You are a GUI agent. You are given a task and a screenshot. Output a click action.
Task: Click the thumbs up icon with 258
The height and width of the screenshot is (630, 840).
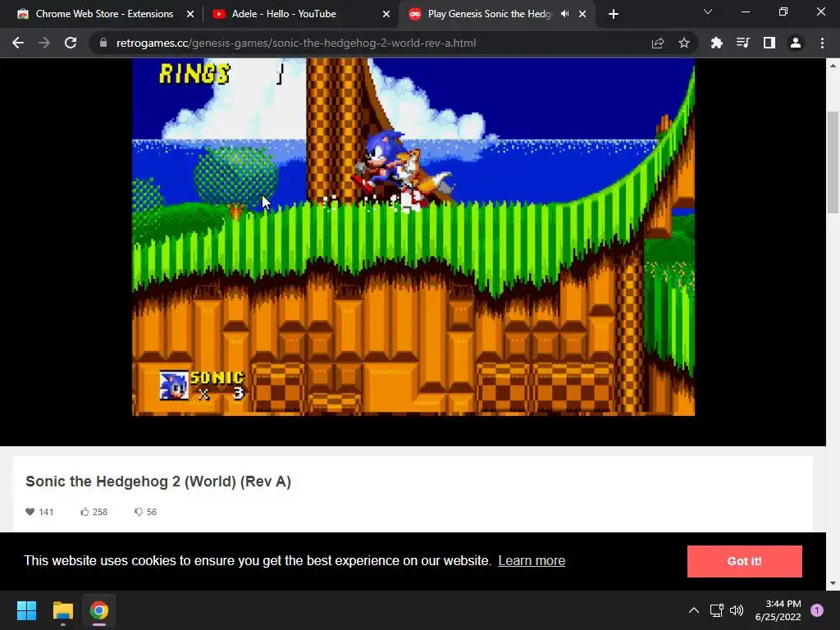[x=84, y=512]
